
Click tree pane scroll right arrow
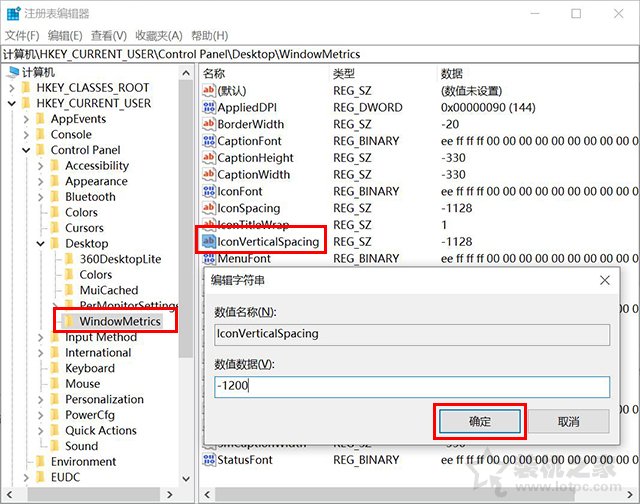tap(170, 495)
